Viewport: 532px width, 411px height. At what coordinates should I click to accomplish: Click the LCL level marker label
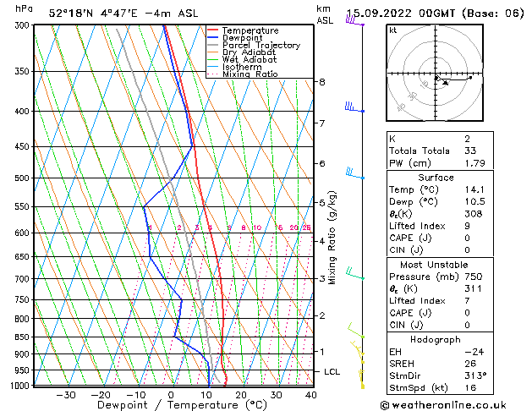pyautogui.click(x=332, y=371)
